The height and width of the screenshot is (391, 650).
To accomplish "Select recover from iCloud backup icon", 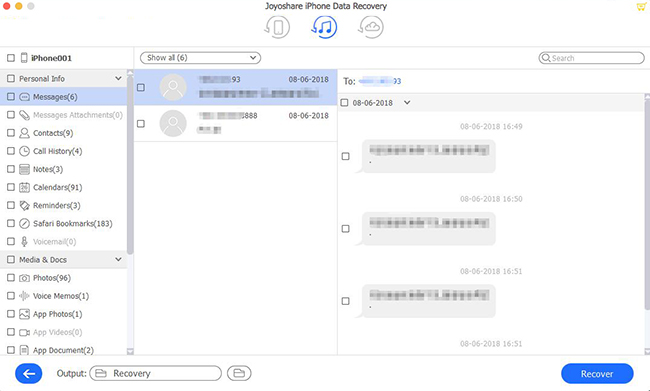I will (x=370, y=27).
